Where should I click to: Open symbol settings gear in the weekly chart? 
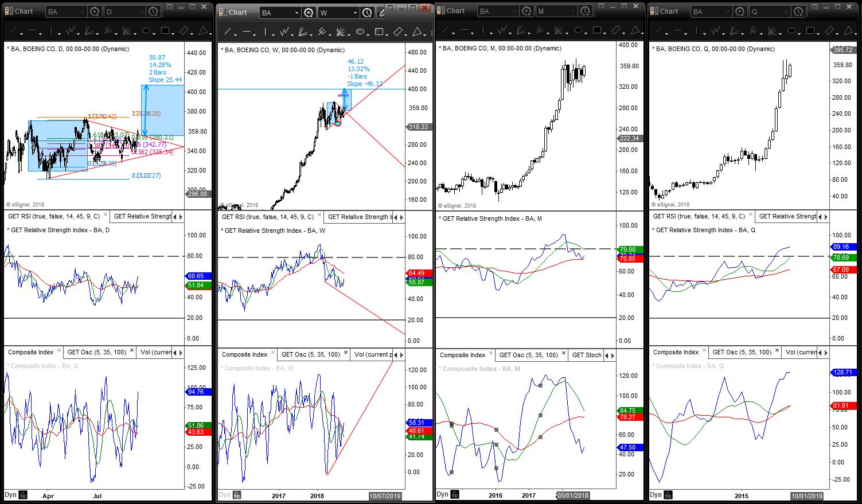coord(309,13)
